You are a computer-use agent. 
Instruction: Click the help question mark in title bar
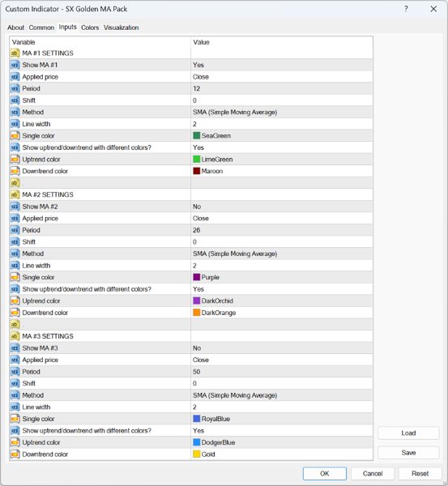[x=406, y=9]
